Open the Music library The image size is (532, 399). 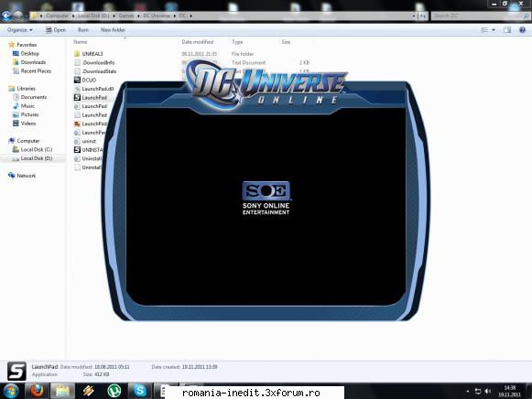click(x=24, y=106)
